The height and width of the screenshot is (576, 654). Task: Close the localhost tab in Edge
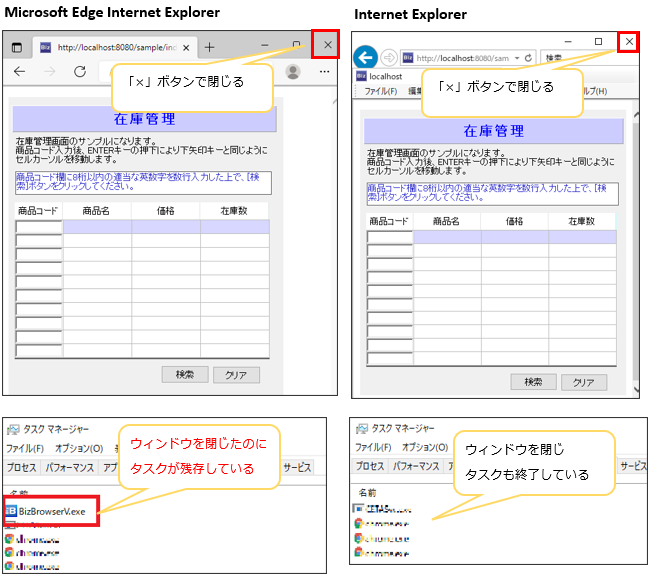click(186, 48)
